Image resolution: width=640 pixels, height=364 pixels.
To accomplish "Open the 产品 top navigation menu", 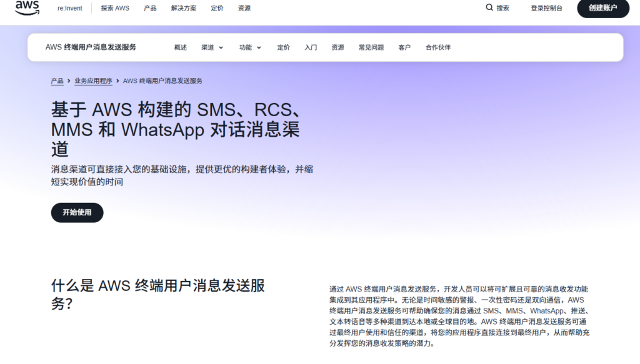I will (150, 8).
